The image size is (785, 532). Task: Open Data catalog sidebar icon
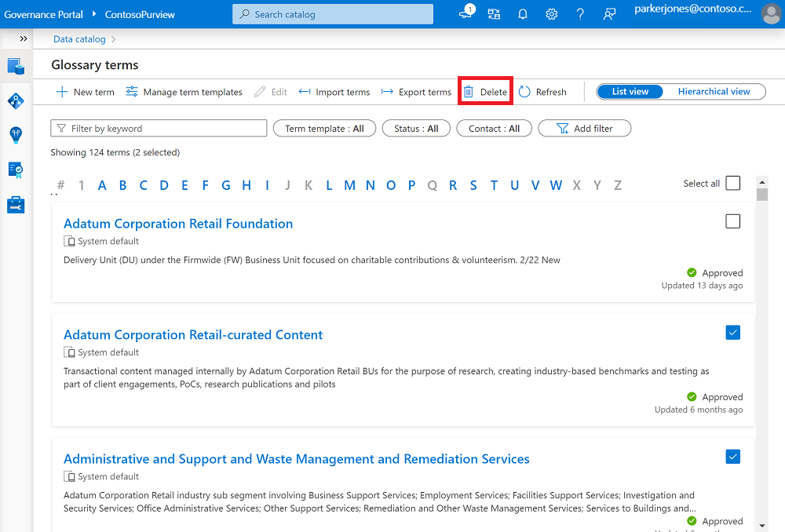(16, 66)
